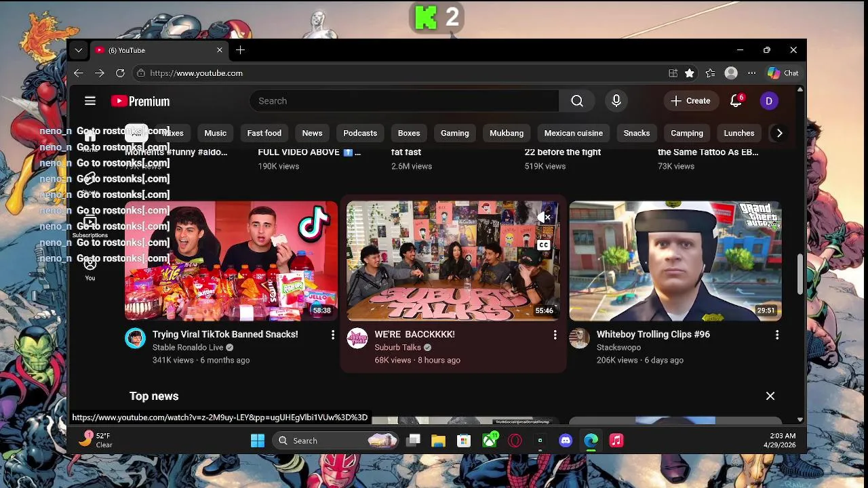Open Suburb Talks channel avatar
This screenshot has height=488, width=868.
pos(357,338)
